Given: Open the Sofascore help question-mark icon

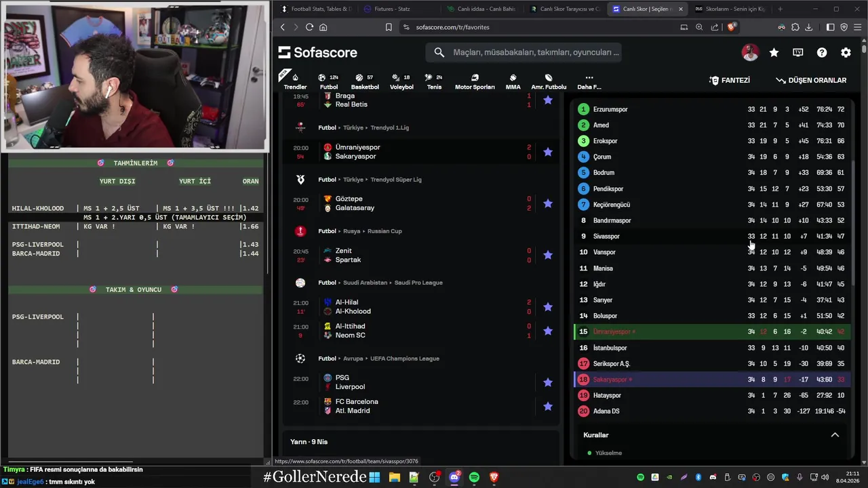Looking at the screenshot, I should coord(822,52).
